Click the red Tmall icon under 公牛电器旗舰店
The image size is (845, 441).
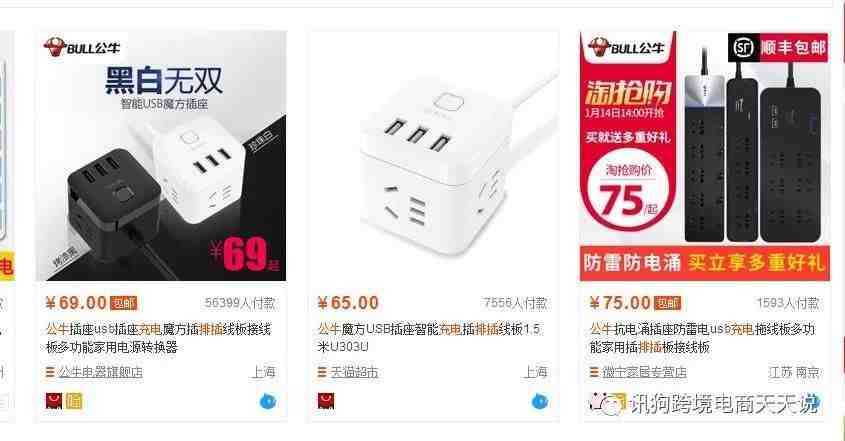54,401
